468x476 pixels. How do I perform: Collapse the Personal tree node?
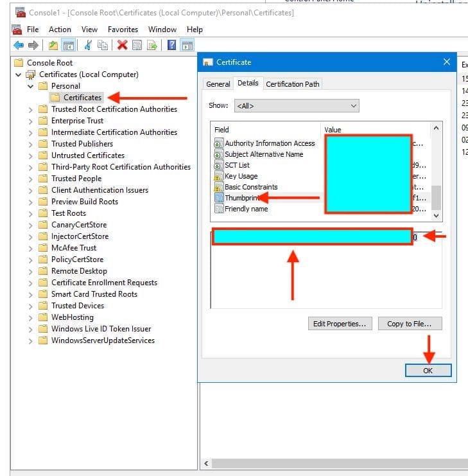[30, 86]
